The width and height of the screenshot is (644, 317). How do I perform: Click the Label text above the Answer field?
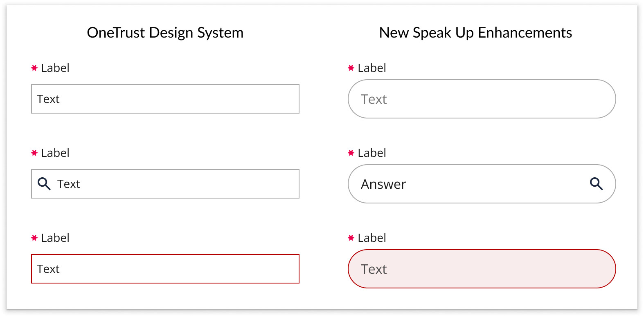pos(372,153)
